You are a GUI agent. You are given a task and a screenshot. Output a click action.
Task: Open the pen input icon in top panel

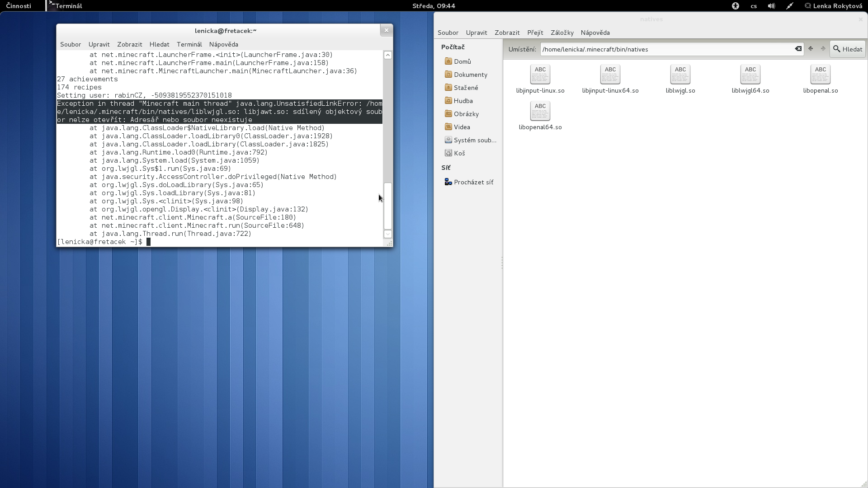click(x=789, y=6)
